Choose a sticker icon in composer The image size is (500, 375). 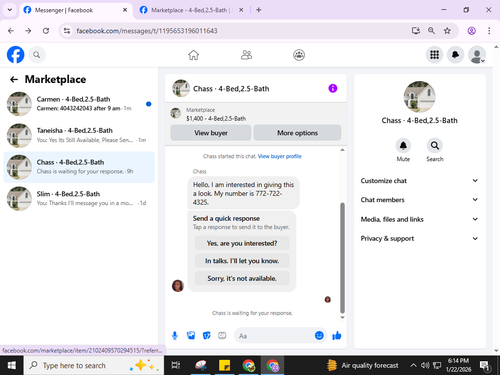tap(207, 335)
